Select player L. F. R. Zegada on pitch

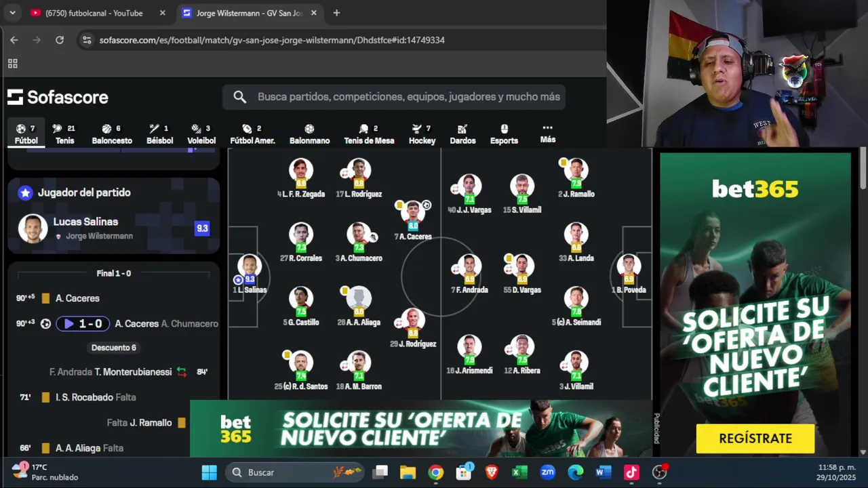[301, 178]
